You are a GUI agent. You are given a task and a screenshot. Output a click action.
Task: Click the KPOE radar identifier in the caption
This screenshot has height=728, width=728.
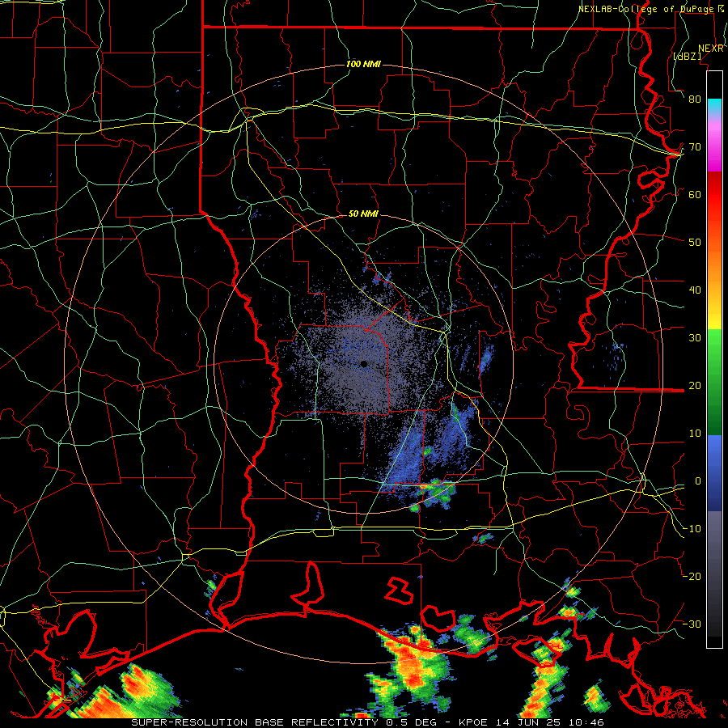[475, 722]
